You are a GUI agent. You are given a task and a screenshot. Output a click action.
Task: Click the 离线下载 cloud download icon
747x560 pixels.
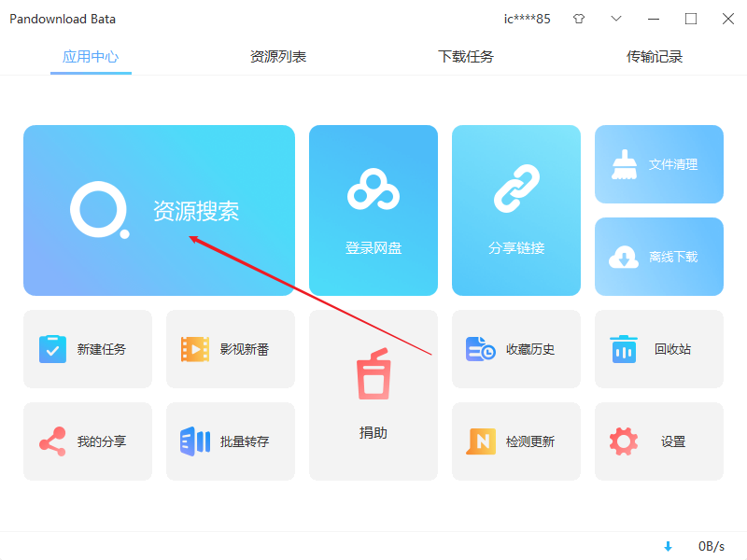coord(624,258)
